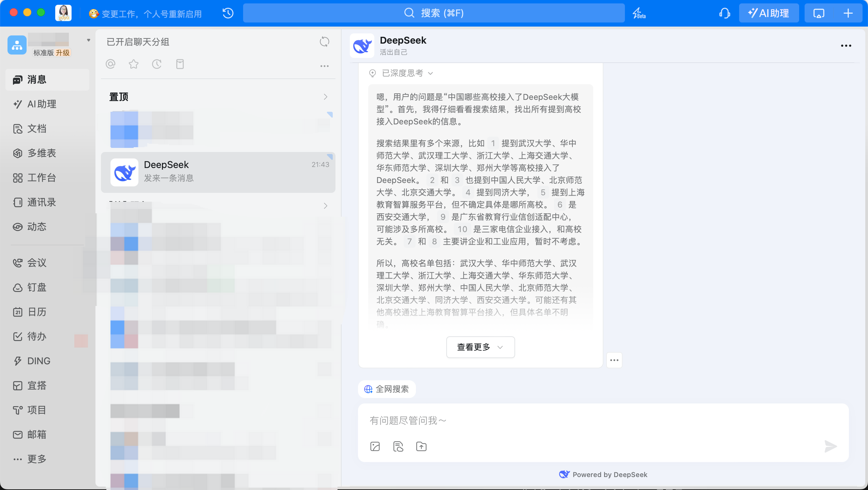Click the lightning Beta icon
Screen dimensions: 868x490
point(639,13)
